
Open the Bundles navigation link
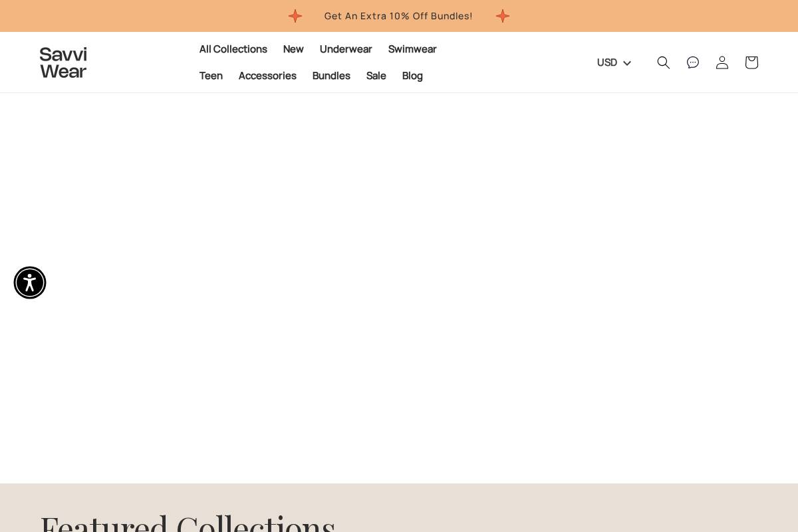click(x=331, y=76)
